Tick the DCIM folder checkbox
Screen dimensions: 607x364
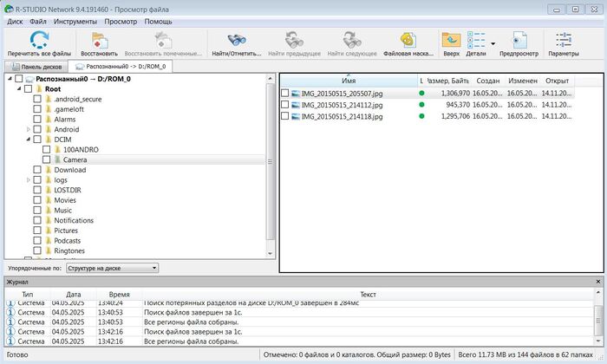pyautogui.click(x=37, y=140)
